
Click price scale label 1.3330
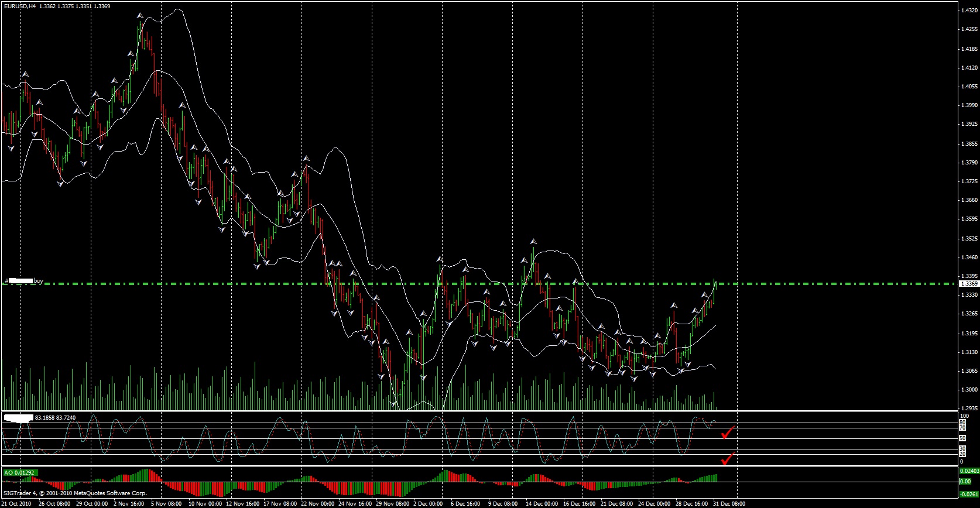point(968,295)
